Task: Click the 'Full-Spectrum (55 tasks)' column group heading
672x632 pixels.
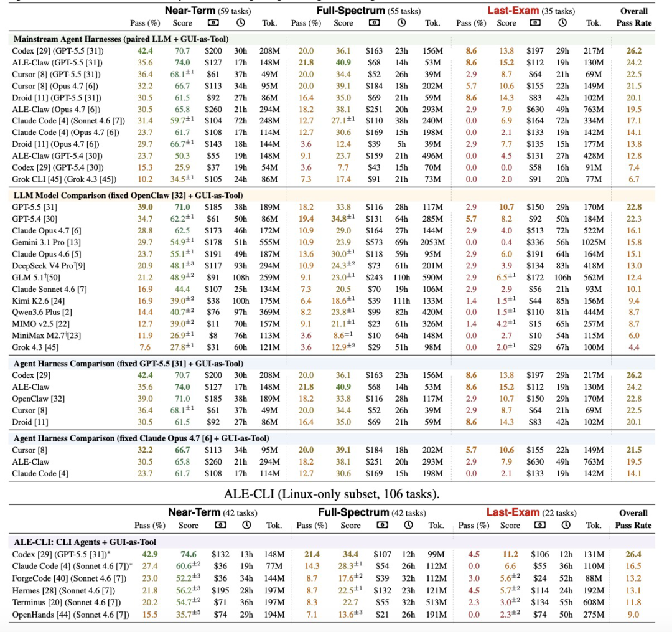Action: tap(368, 11)
